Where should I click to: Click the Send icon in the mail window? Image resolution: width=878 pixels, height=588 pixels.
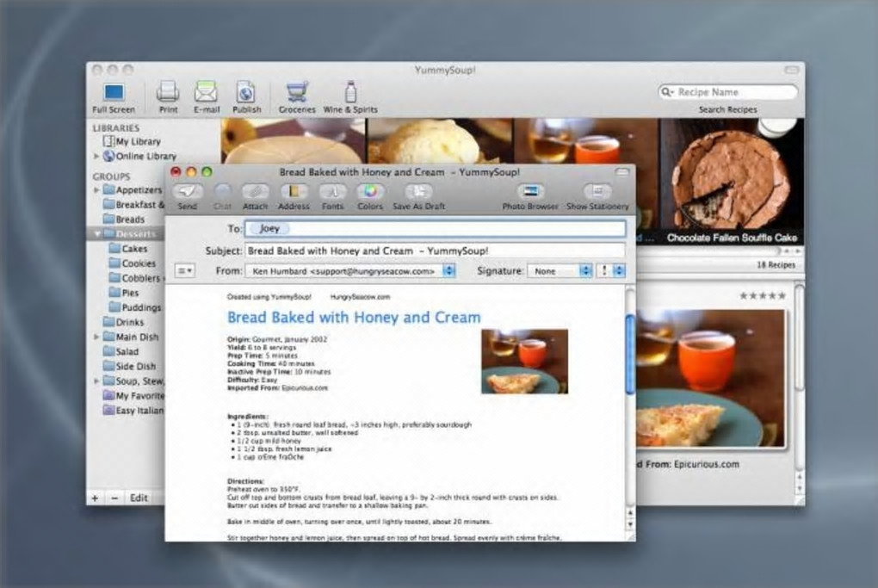point(187,191)
